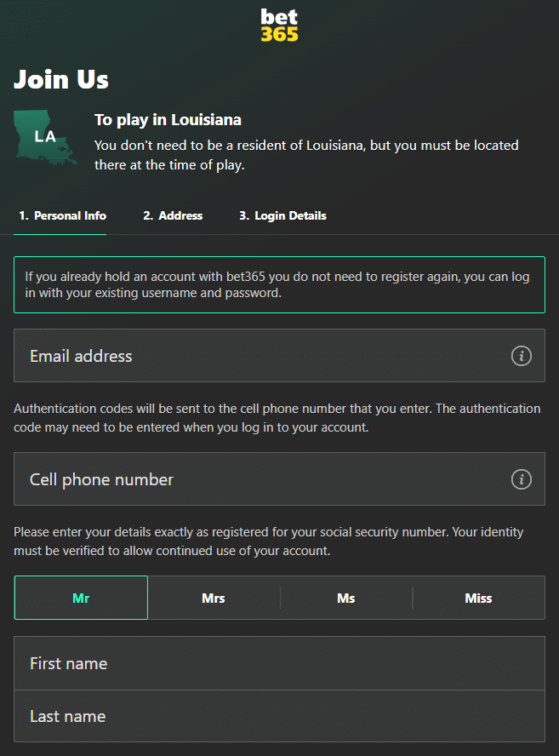The image size is (559, 756).
Task: Open the cell phone number info icon
Action: point(522,478)
